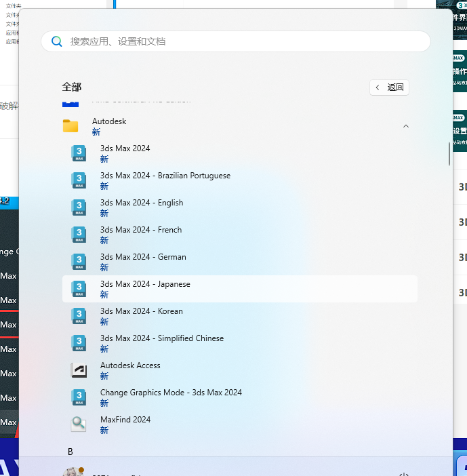
Task: Jump to the letter B section header
Action: coord(70,452)
